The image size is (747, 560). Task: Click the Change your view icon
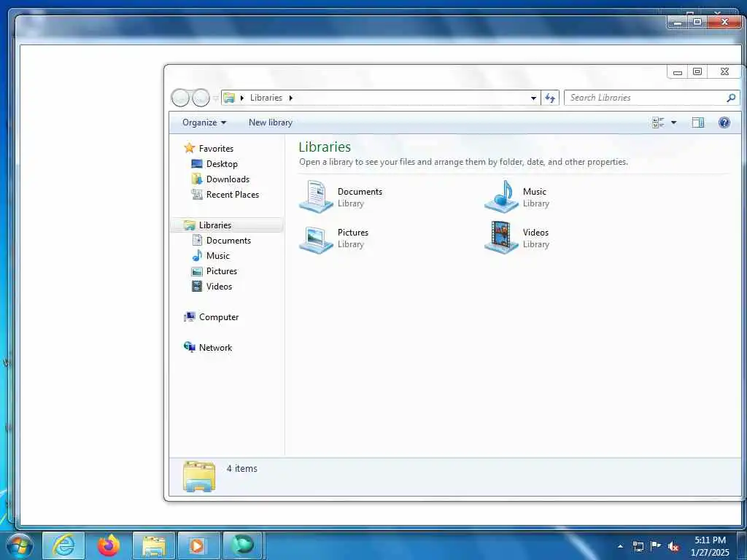(658, 122)
